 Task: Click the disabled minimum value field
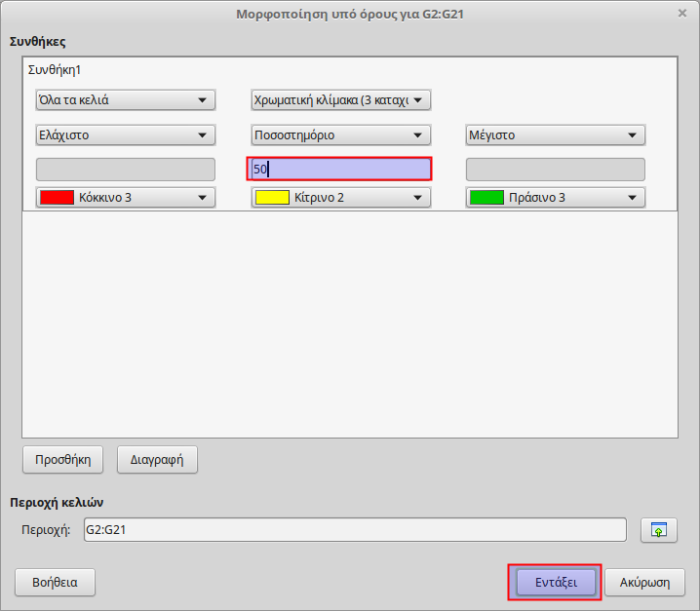point(125,170)
